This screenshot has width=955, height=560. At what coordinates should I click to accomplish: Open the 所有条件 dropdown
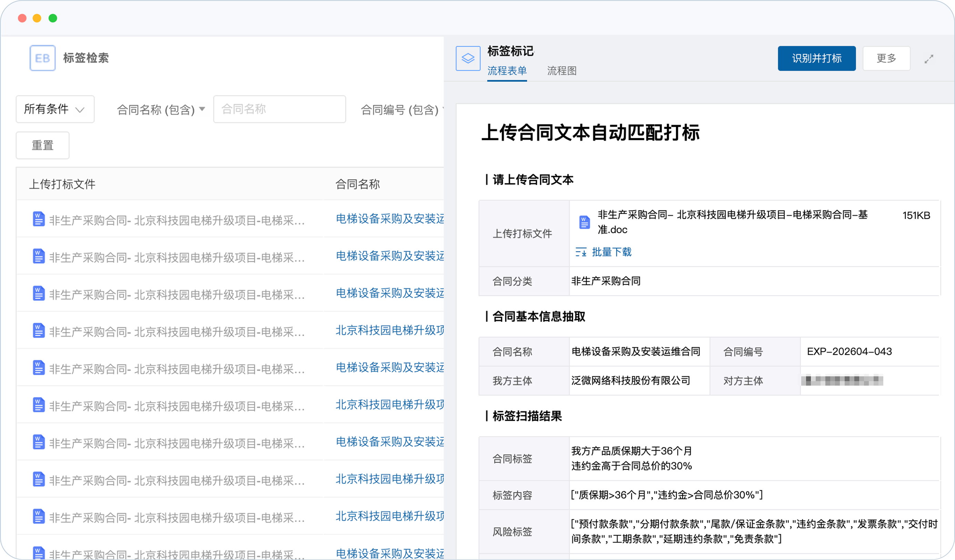point(55,109)
